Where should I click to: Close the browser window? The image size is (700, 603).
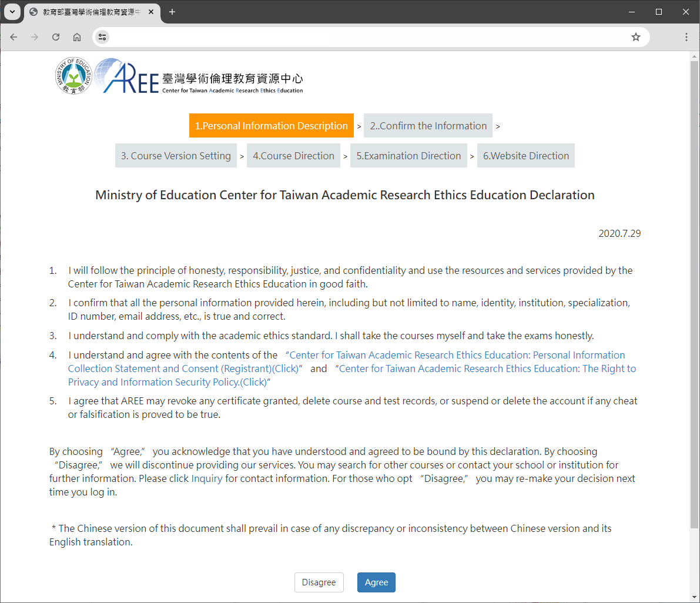tap(686, 12)
